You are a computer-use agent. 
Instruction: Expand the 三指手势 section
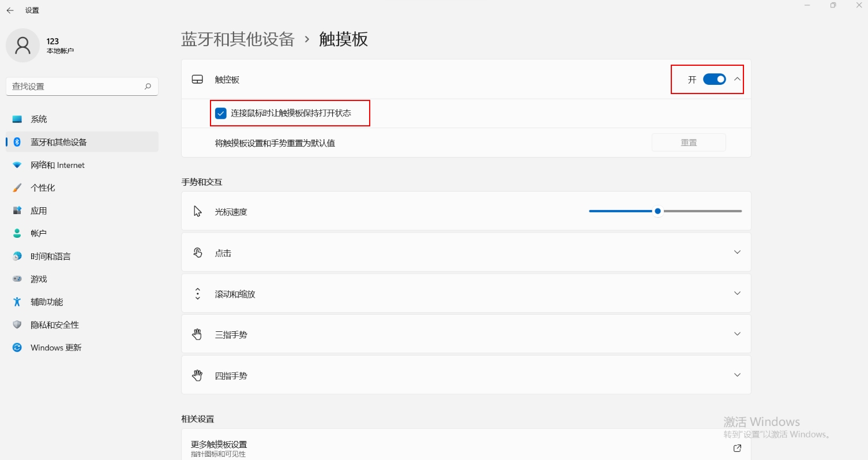(x=737, y=334)
